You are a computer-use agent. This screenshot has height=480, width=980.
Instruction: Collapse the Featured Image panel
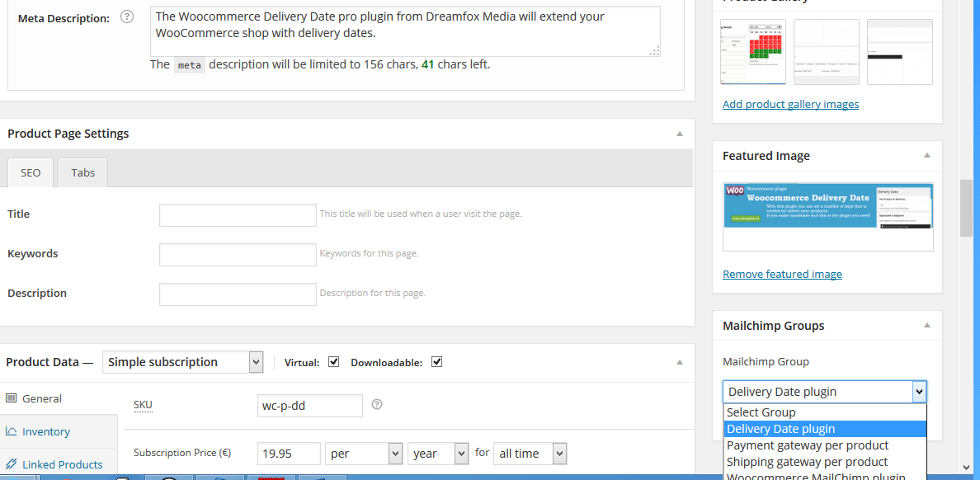[x=927, y=156]
